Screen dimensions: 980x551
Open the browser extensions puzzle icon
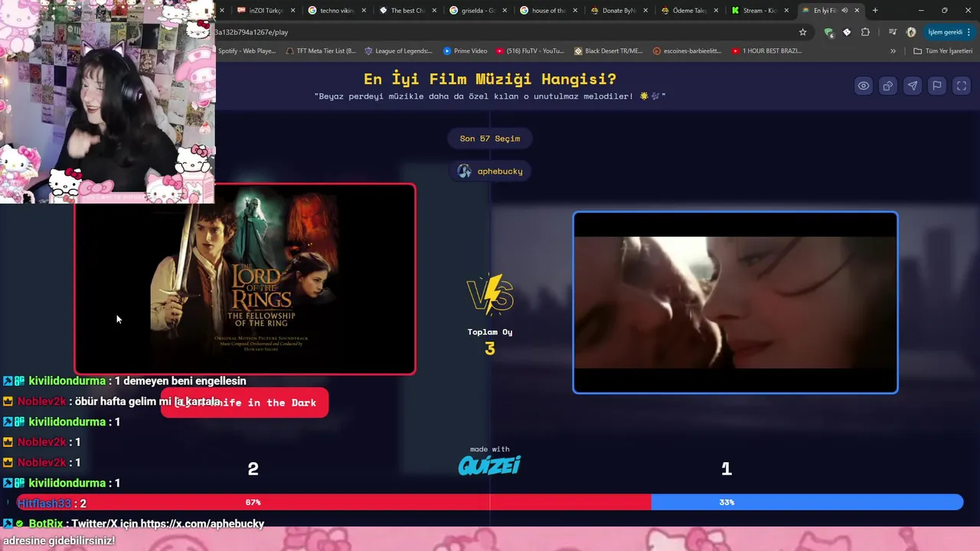tap(865, 32)
